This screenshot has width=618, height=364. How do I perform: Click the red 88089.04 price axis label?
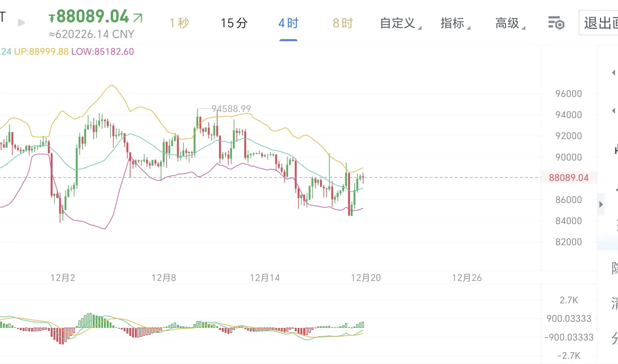pyautogui.click(x=568, y=178)
